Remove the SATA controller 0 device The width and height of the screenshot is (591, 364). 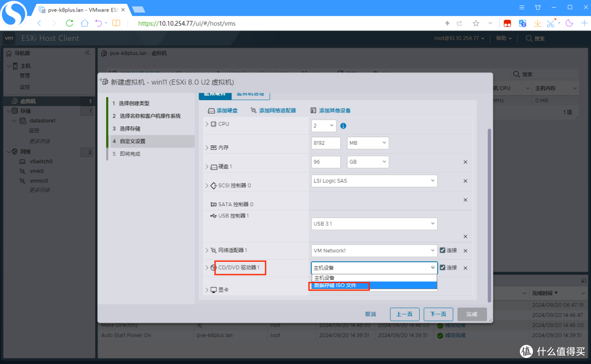click(465, 200)
